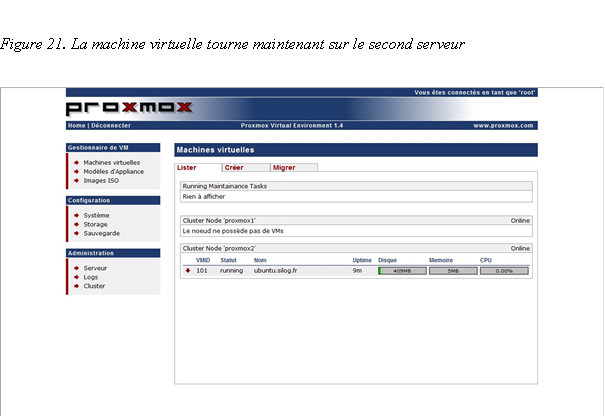This screenshot has height=417, width=605.
Task: Click the Memoire usage bar showing 5MB
Action: 453,271
